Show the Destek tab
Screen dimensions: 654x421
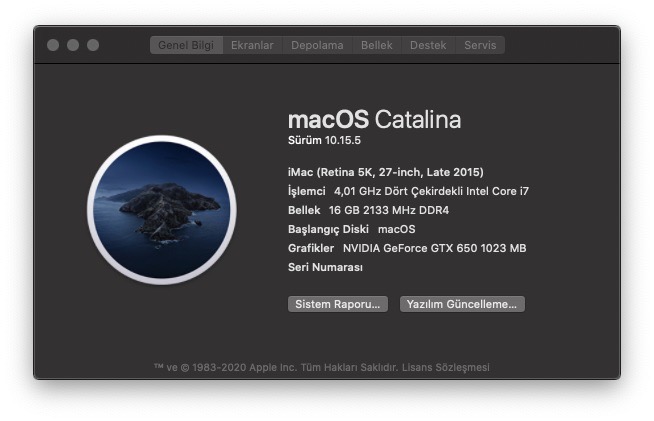point(429,45)
